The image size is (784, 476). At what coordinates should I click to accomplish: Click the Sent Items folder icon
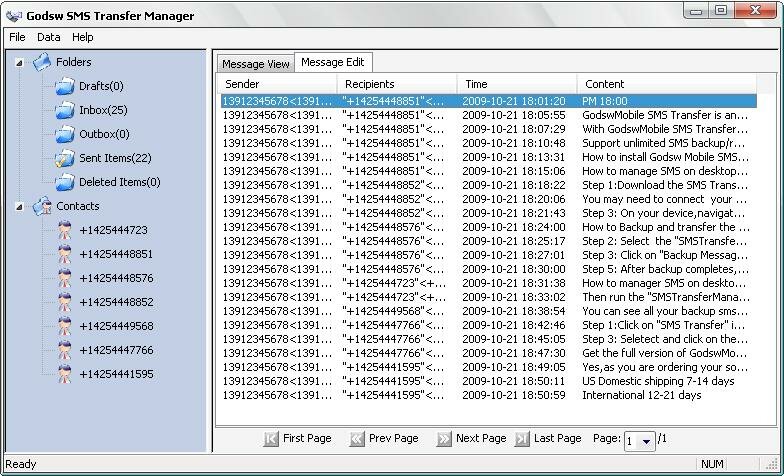coord(65,158)
